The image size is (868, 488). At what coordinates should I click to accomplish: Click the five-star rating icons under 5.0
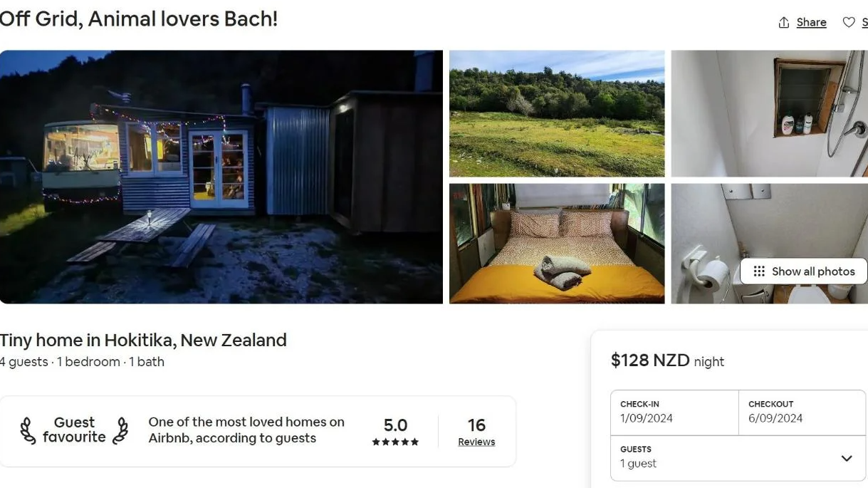coord(395,442)
